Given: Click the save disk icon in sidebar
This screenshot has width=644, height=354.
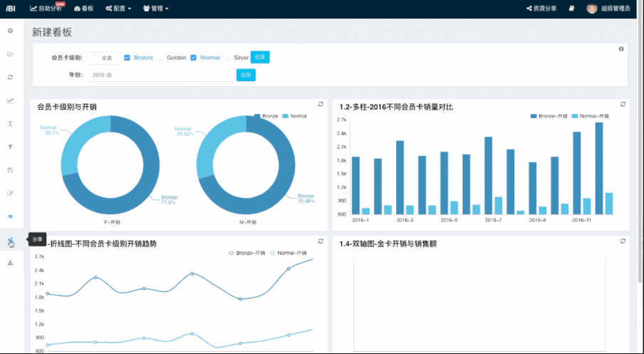Looking at the screenshot, I should [x=11, y=170].
